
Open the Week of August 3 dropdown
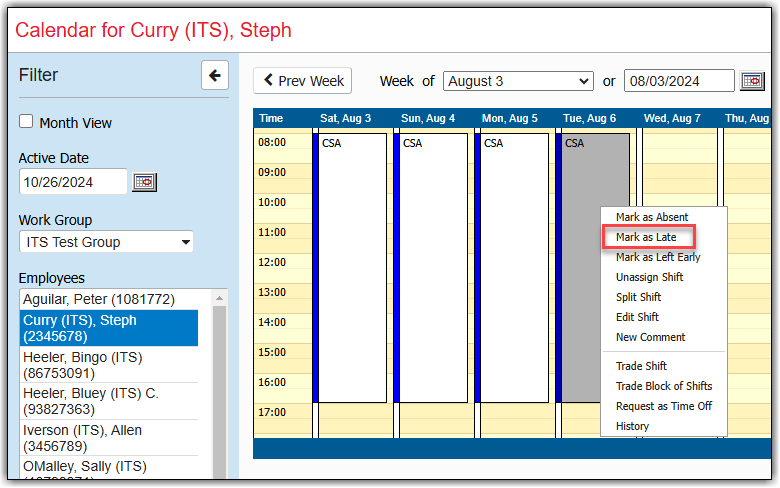click(518, 81)
